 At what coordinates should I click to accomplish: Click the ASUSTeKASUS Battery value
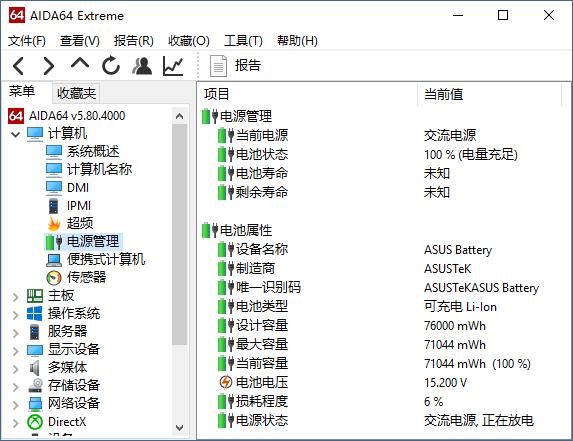(481, 288)
